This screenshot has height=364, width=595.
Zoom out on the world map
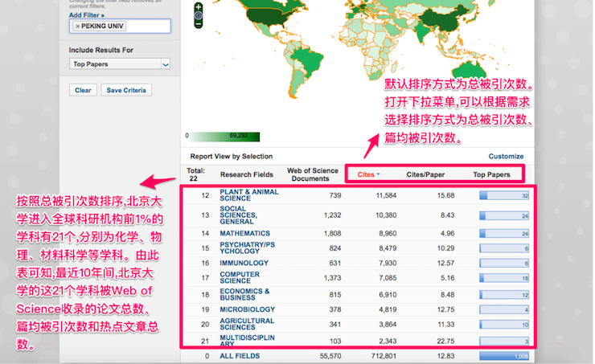click(198, 24)
